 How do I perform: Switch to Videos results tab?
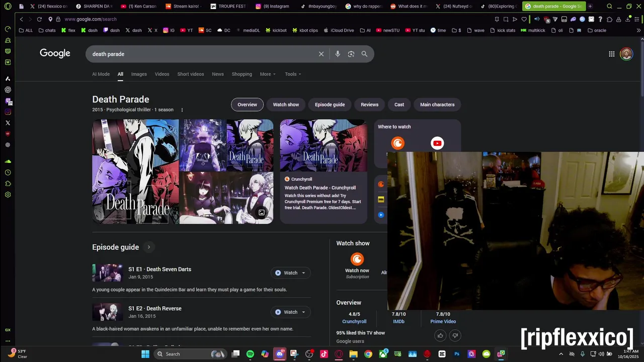click(x=162, y=74)
